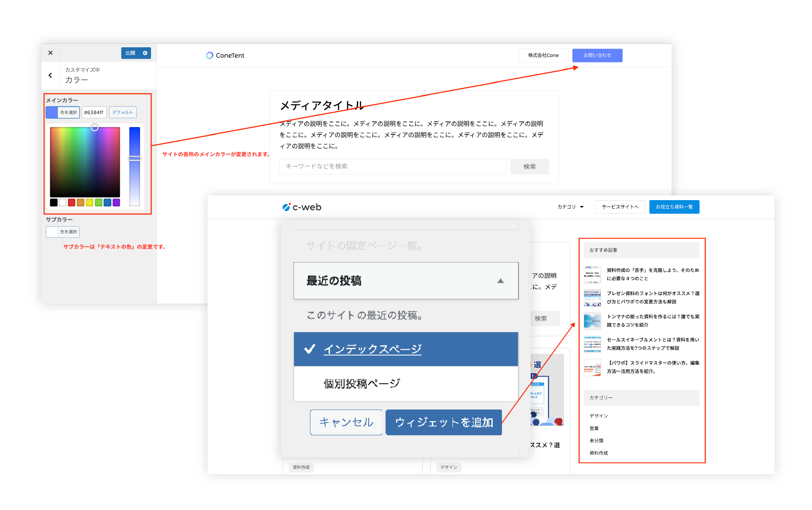The image size is (812, 510).
Task: Open the デザイン category link in the sidebar
Action: pyautogui.click(x=599, y=416)
